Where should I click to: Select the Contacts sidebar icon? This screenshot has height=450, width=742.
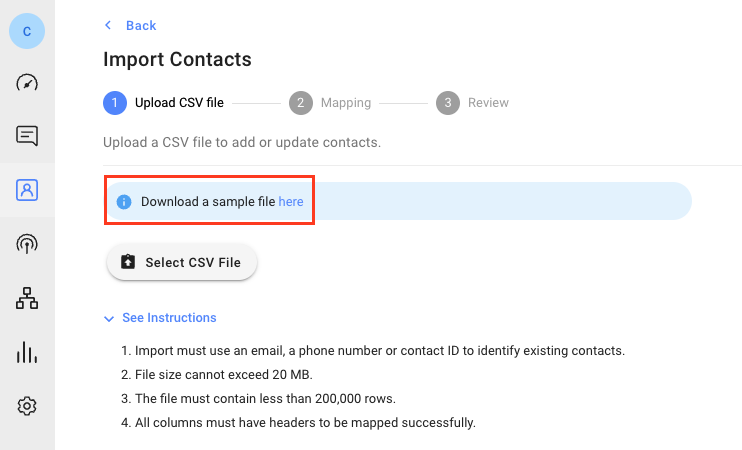[27, 190]
